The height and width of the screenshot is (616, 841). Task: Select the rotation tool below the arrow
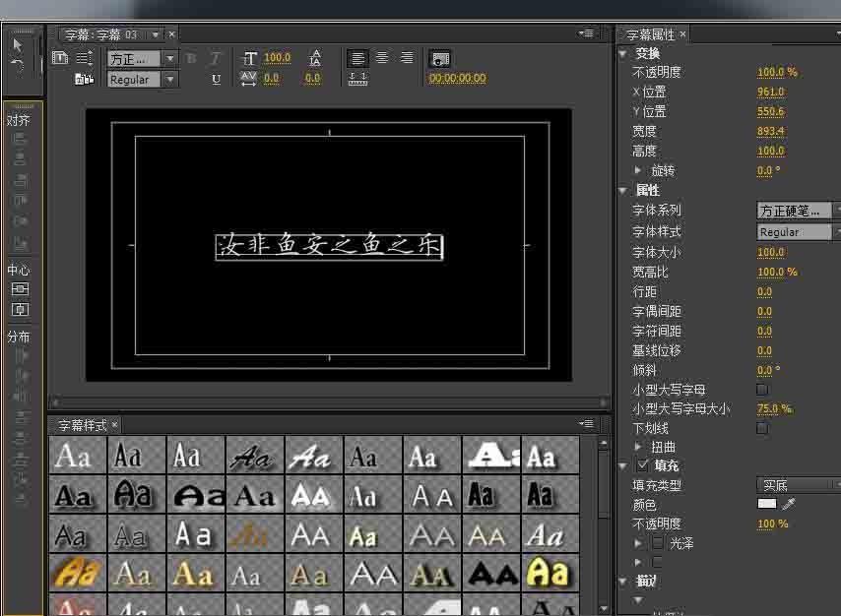[x=17, y=64]
